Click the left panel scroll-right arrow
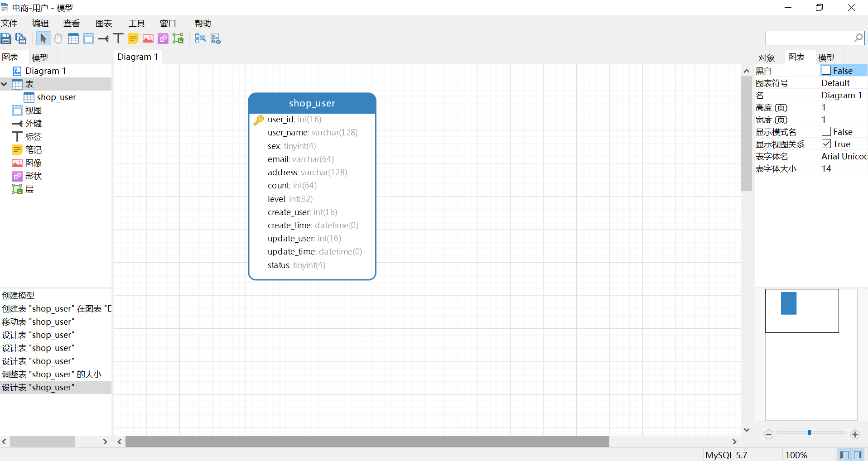The width and height of the screenshot is (868, 461). pyautogui.click(x=105, y=442)
